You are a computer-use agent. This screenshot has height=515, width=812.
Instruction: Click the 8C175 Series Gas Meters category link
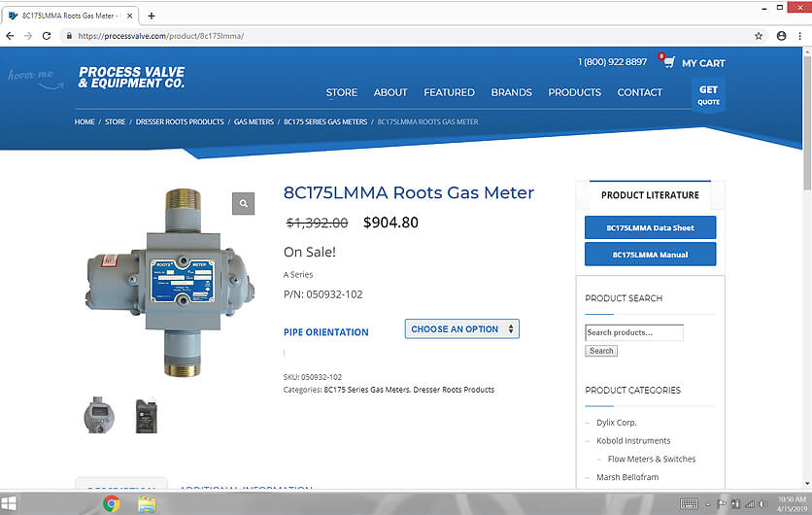coord(366,390)
